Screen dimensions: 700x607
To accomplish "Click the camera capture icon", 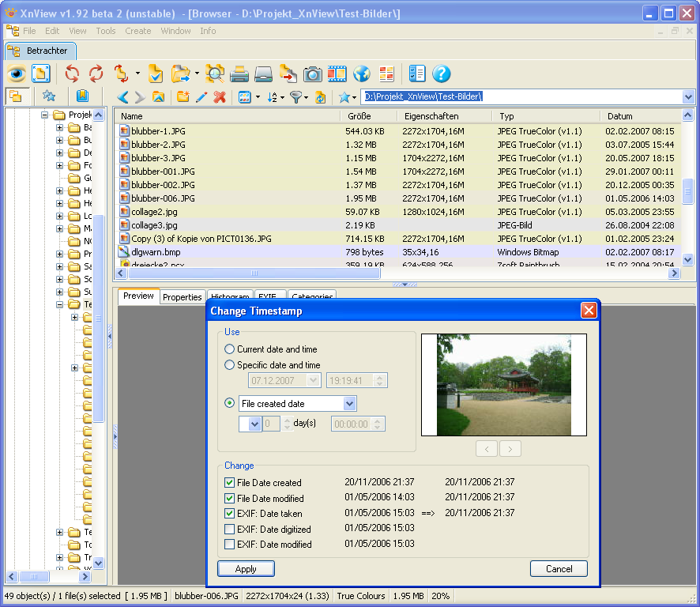I will click(313, 74).
